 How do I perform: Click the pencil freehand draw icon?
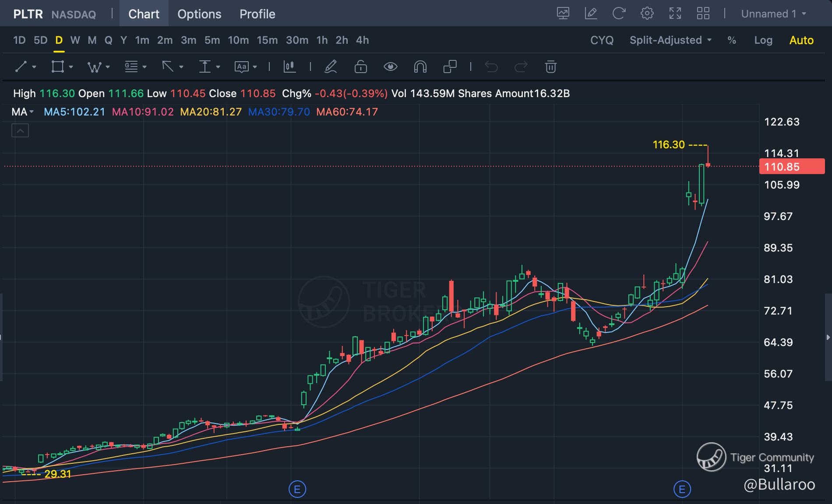click(x=331, y=67)
